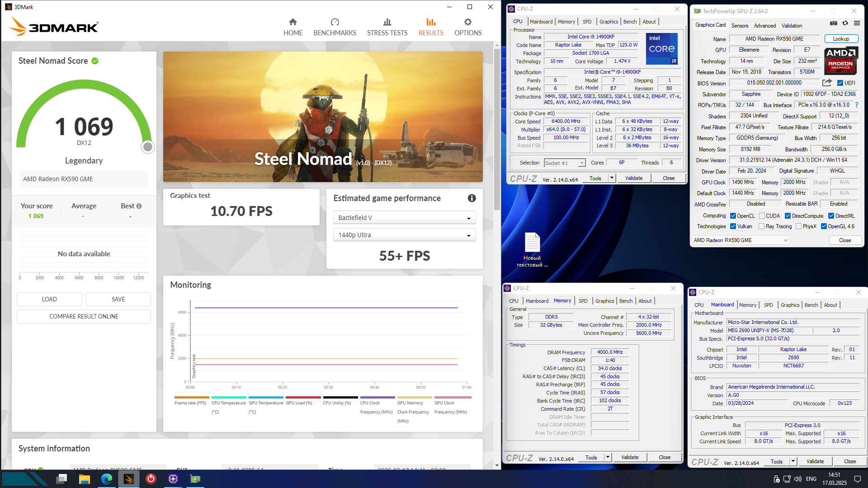Toggle the Vulkan checkbox
Viewport: 868px width, 488px height.
pyautogui.click(x=733, y=226)
